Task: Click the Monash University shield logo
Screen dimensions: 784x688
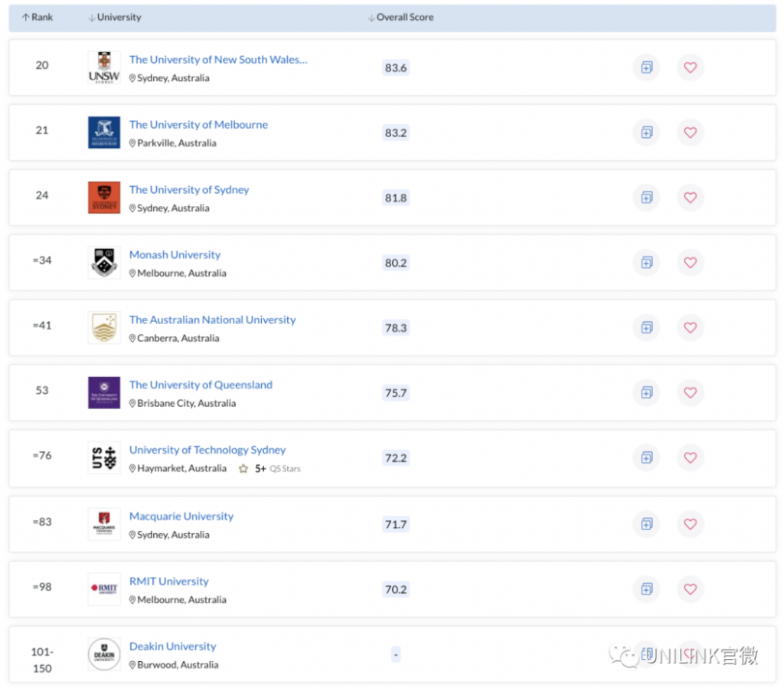Action: point(104,263)
